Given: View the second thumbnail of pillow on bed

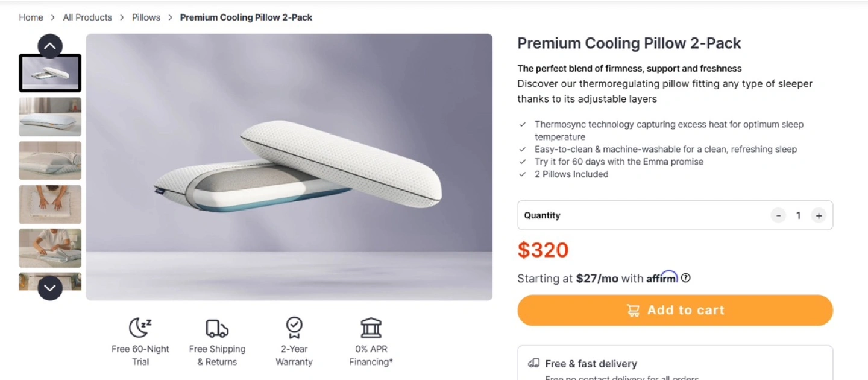Looking at the screenshot, I should point(50,116).
